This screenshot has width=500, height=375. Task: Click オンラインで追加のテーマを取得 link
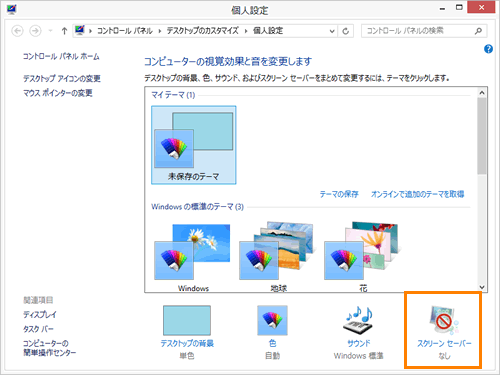(418, 194)
